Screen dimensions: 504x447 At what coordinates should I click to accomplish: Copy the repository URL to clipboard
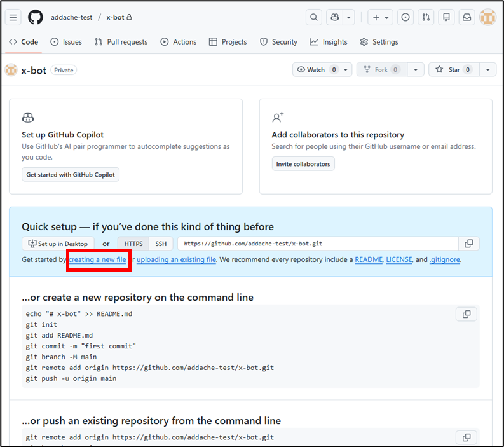(x=469, y=244)
